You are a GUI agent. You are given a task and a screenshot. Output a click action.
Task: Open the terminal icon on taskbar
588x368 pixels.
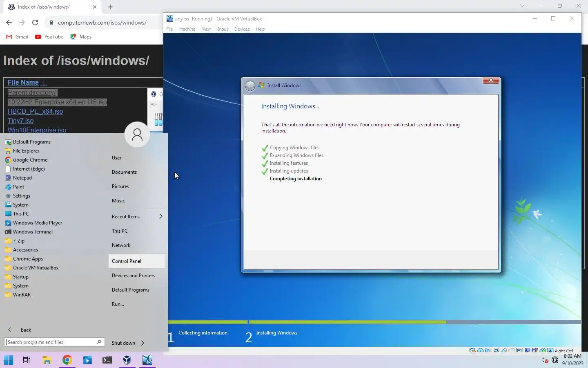tap(107, 360)
